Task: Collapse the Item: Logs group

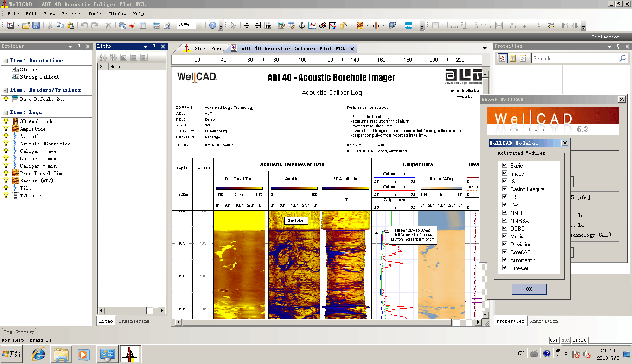Action: point(5,112)
